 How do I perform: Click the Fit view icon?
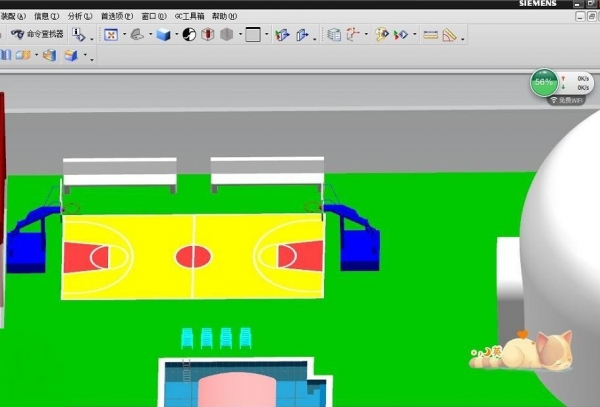click(111, 35)
